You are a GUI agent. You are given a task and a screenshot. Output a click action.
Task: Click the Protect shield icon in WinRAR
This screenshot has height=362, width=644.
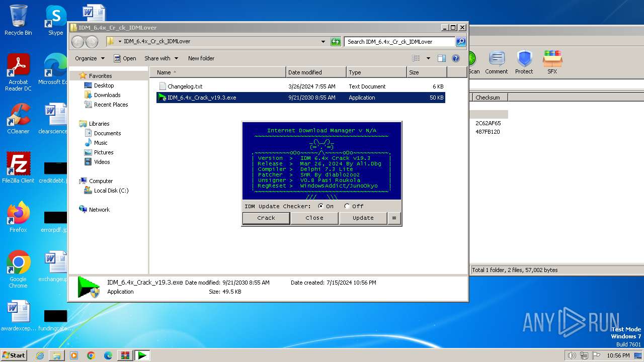pos(524,63)
